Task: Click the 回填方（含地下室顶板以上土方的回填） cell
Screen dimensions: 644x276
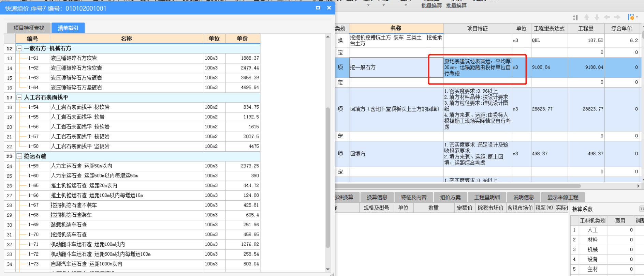Action: coord(396,109)
